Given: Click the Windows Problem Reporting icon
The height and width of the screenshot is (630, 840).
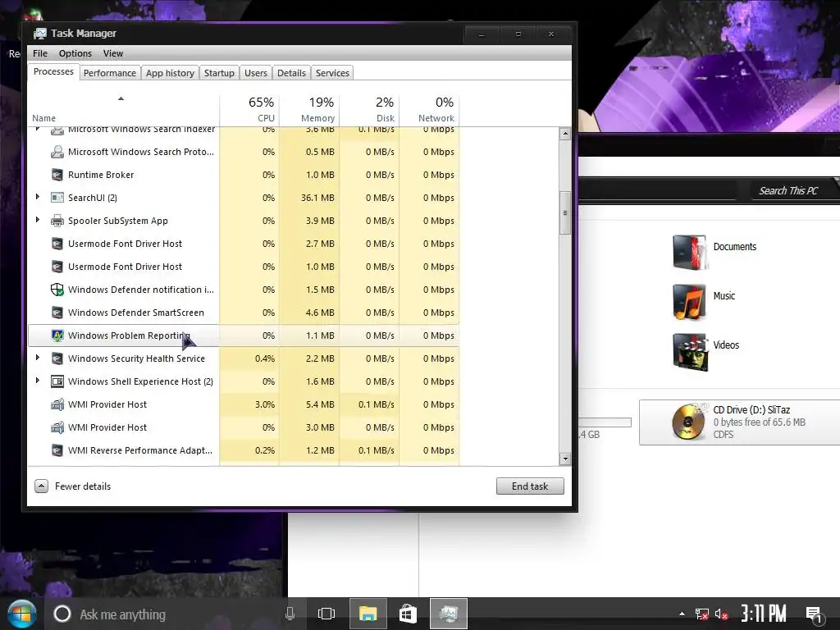Looking at the screenshot, I should pos(57,336).
